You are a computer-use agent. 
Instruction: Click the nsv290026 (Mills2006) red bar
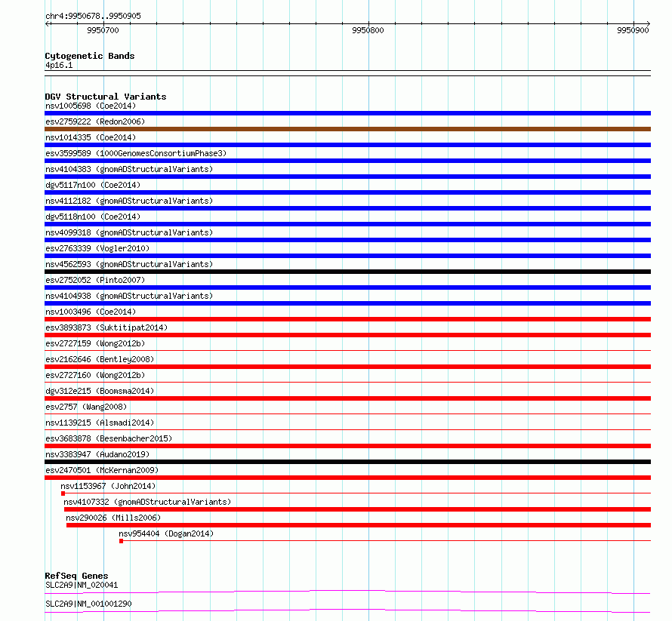pos(359,525)
